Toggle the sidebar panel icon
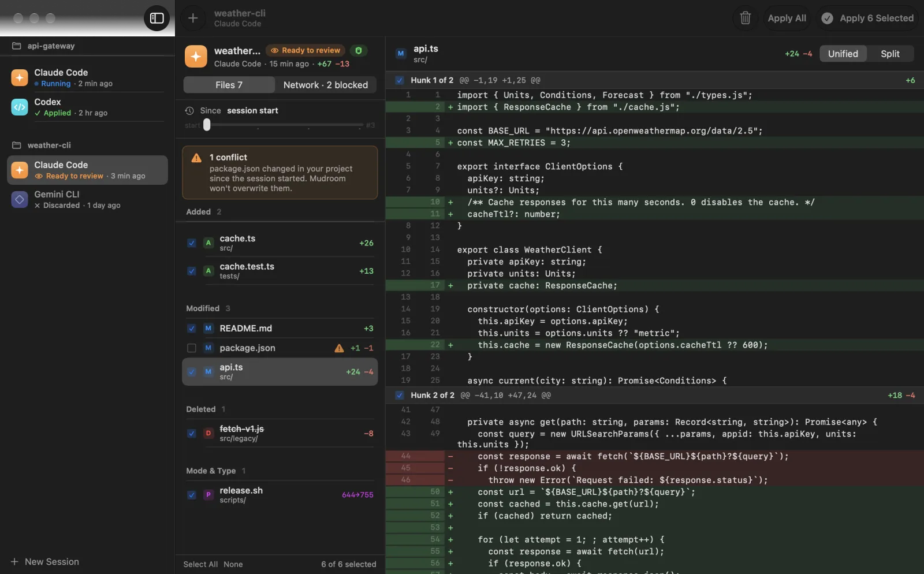The image size is (924, 574). (157, 18)
